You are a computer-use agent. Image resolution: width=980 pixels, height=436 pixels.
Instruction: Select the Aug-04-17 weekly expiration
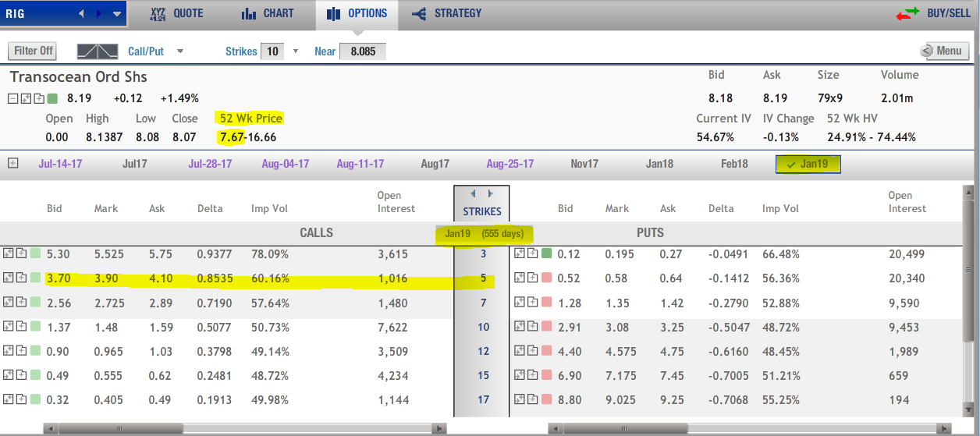pyautogui.click(x=286, y=164)
